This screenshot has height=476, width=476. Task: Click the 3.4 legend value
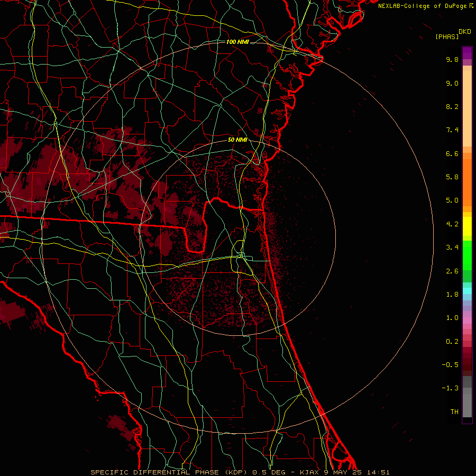pyautogui.click(x=452, y=248)
